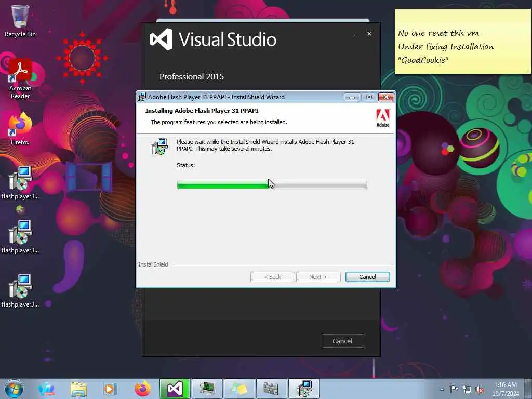Screen dimensions: 532x399
Task: Switch to the green terminal monitor taskbar app
Action: (207, 389)
